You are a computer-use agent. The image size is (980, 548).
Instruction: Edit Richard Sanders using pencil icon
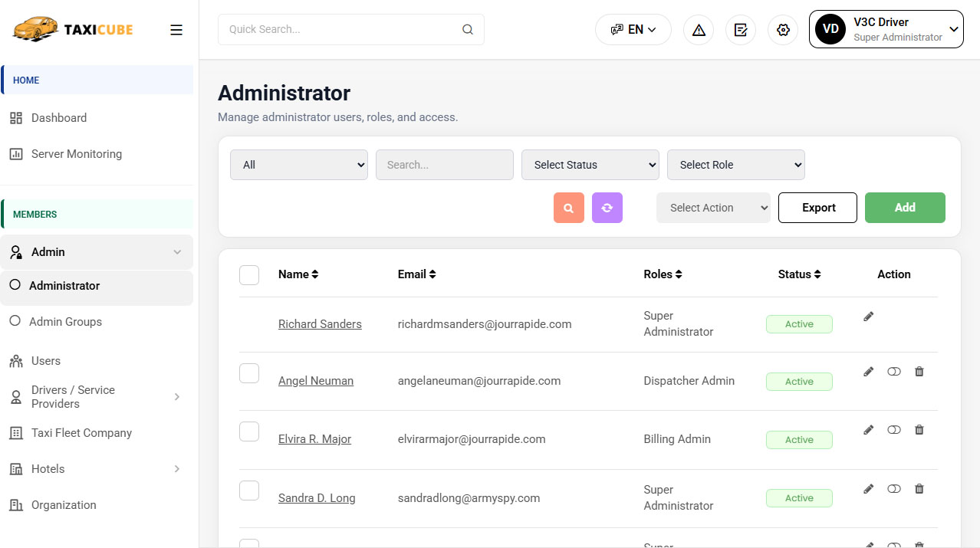point(869,316)
